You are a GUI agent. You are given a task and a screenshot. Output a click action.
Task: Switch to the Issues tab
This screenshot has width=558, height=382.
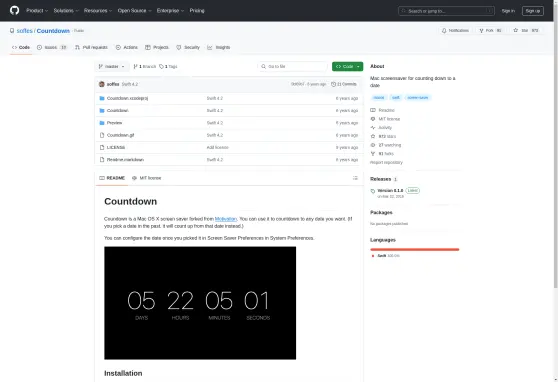click(52, 47)
